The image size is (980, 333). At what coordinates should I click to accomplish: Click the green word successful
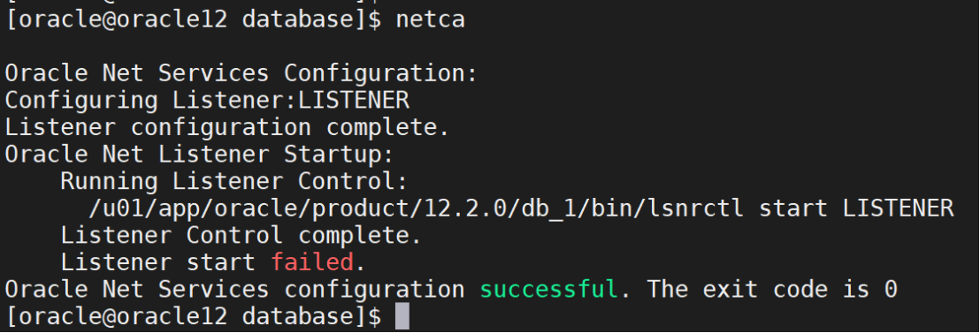[x=548, y=290]
